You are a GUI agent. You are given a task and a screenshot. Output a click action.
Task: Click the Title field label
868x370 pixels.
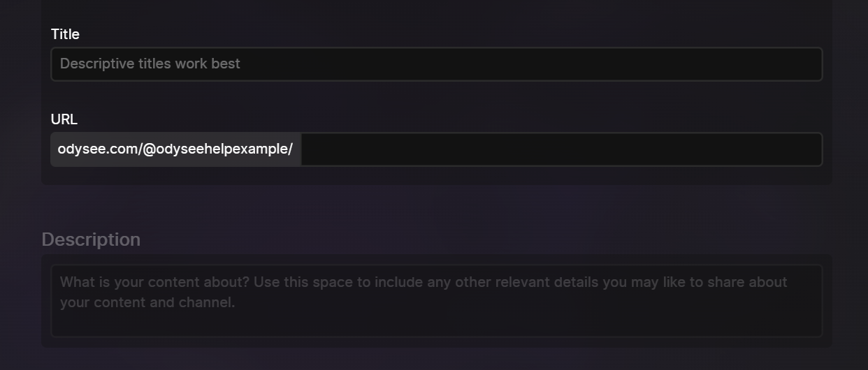click(65, 34)
